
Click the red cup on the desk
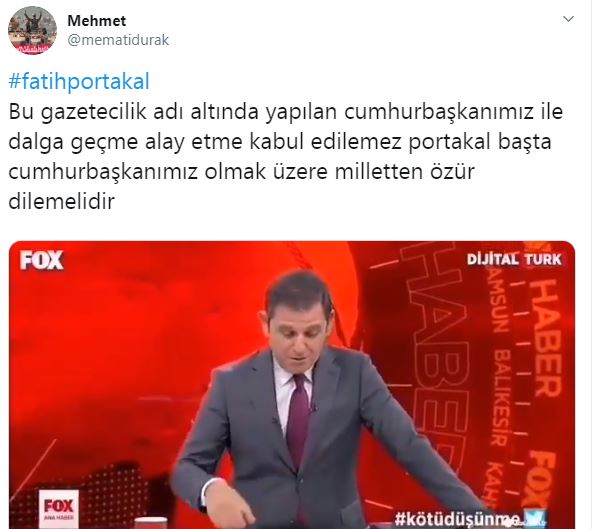click(152, 523)
